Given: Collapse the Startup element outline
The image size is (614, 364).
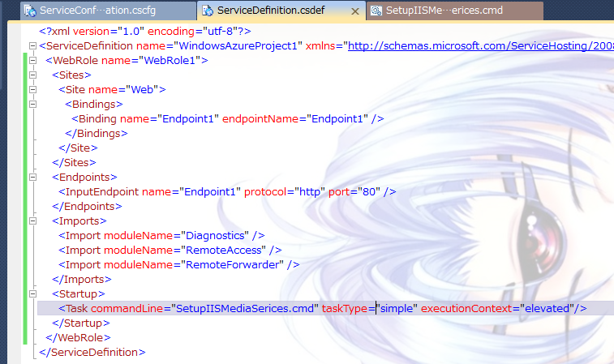Looking at the screenshot, I should pyautogui.click(x=33, y=294).
